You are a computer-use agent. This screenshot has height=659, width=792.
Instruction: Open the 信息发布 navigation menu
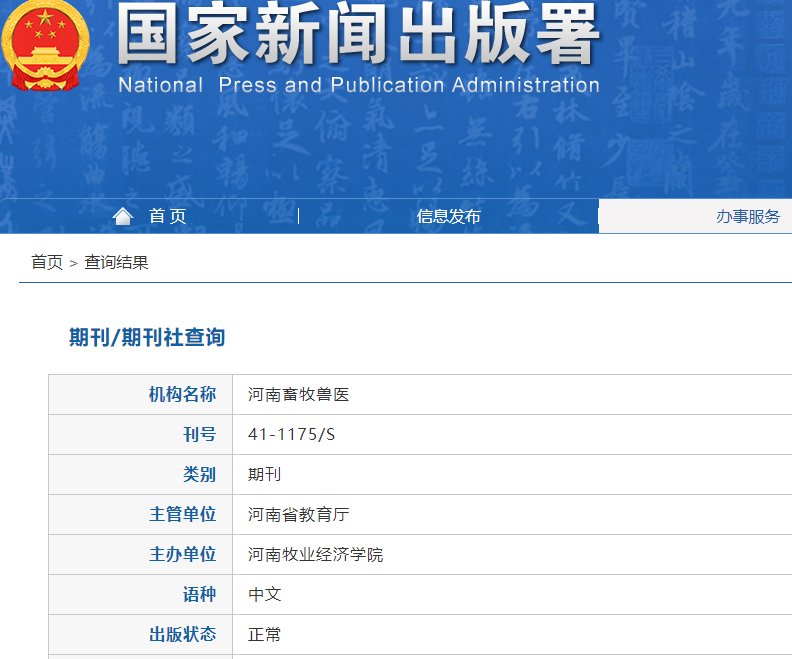pyautogui.click(x=448, y=216)
